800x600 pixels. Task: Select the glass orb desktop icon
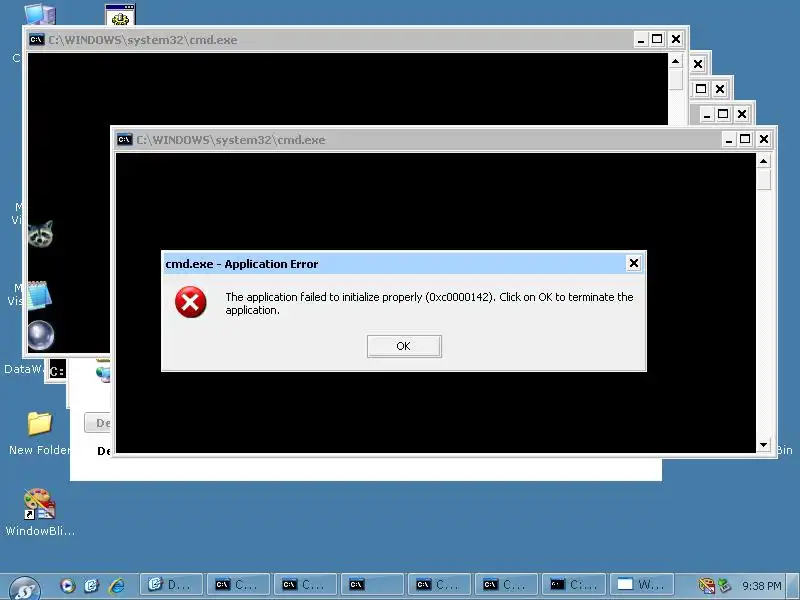tap(40, 335)
